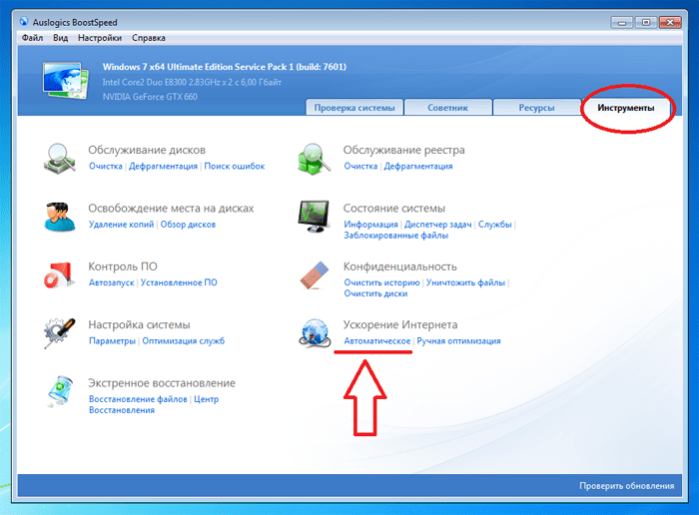Click the Освобождение места на дисках heading

(x=171, y=208)
